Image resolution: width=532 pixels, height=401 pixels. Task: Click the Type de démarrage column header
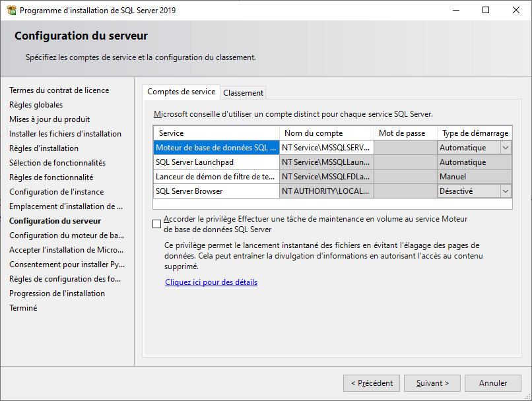(x=475, y=133)
